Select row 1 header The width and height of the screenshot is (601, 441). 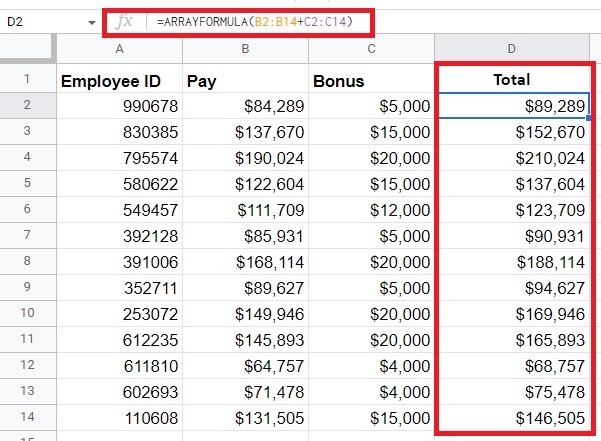coord(27,79)
